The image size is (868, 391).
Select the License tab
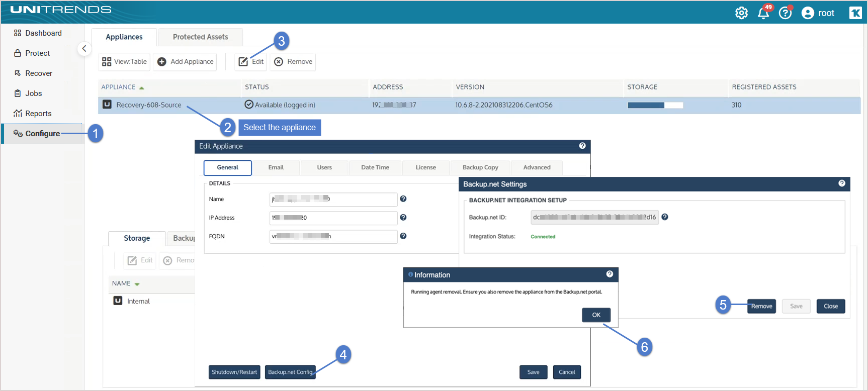(426, 167)
